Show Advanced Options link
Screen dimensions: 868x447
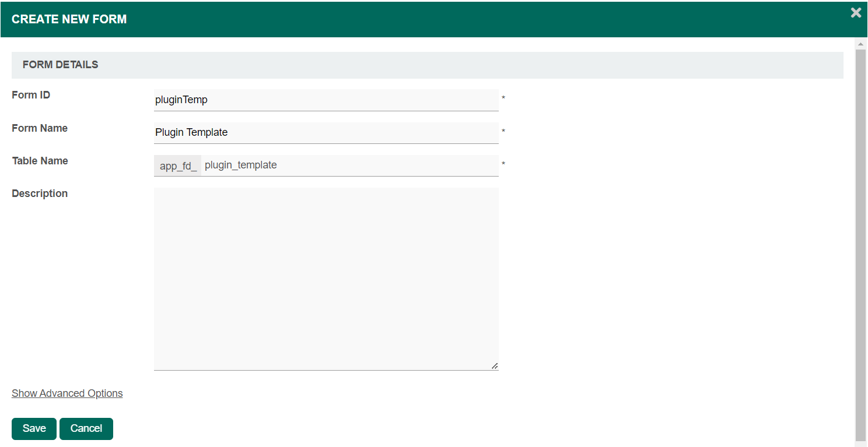(67, 393)
